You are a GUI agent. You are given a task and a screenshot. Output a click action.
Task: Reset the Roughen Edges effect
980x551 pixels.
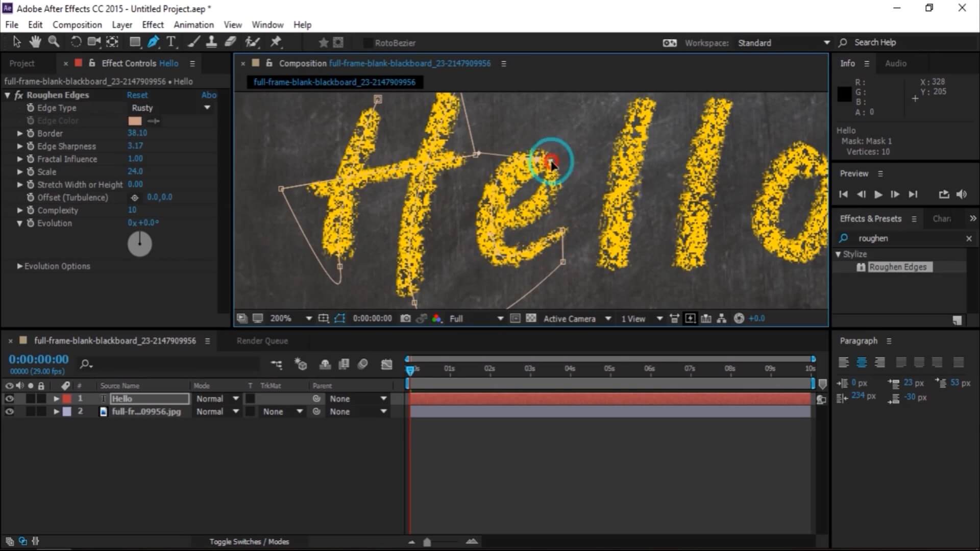point(137,95)
